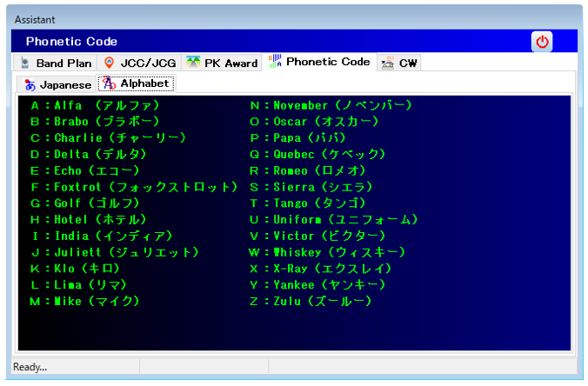The image size is (588, 386).
Task: Click the 'C : Charlie' row
Action: pos(108,138)
